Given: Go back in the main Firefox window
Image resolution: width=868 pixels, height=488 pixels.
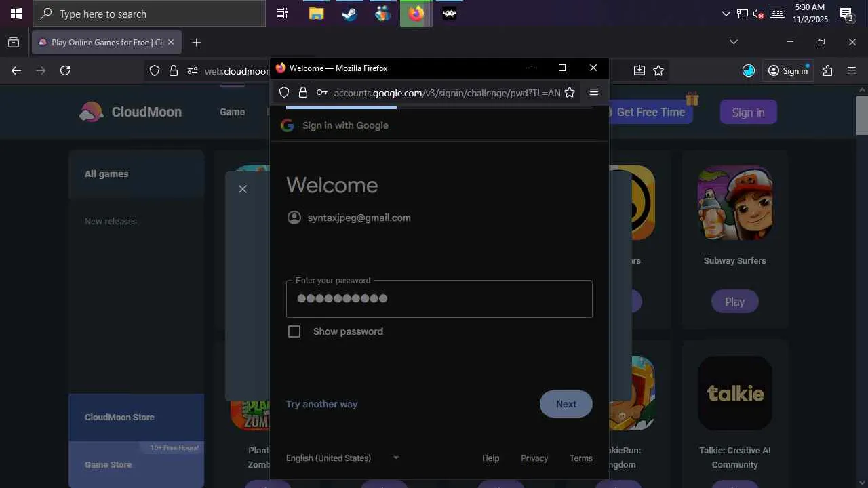Looking at the screenshot, I should click(16, 70).
